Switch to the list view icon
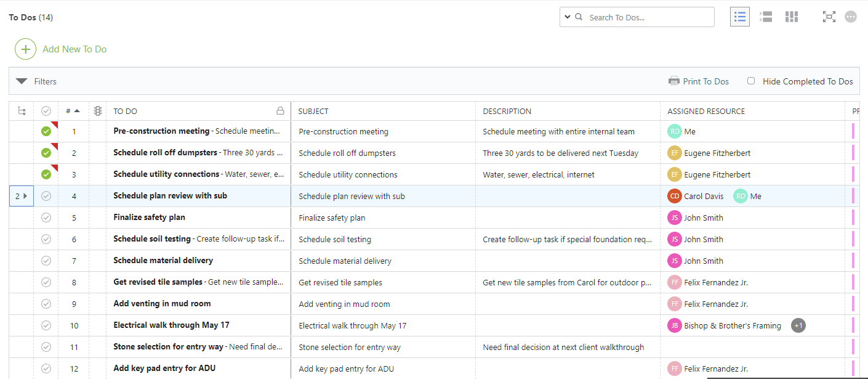This screenshot has height=379, width=868. click(x=739, y=17)
